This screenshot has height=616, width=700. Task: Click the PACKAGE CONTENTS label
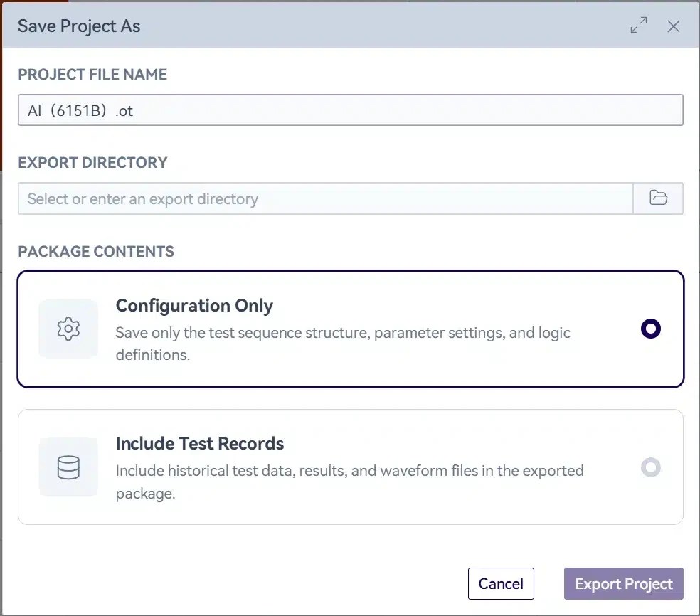pos(96,251)
